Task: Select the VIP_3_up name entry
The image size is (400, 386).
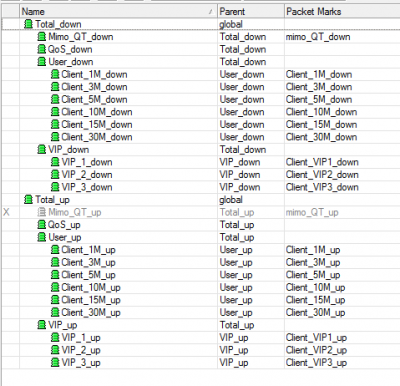Action: [x=81, y=363]
